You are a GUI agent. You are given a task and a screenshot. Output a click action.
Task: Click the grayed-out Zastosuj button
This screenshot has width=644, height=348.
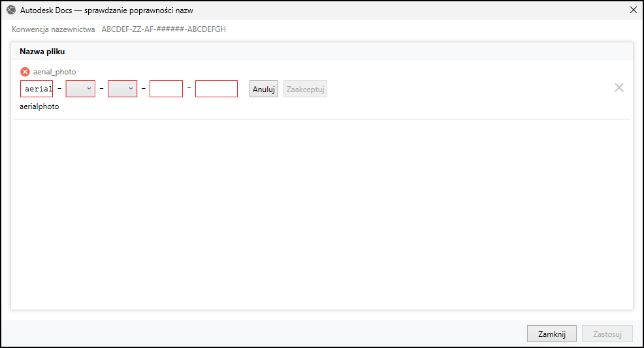[x=607, y=334]
